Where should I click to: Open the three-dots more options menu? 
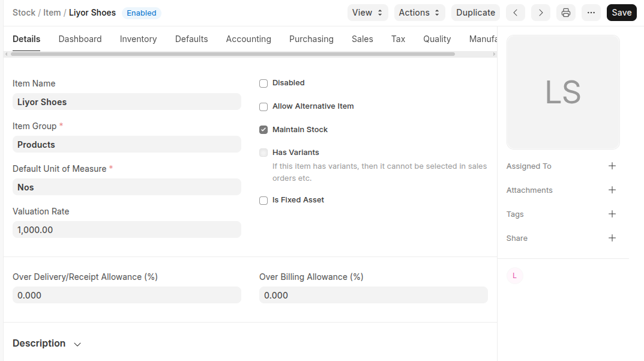click(x=591, y=13)
